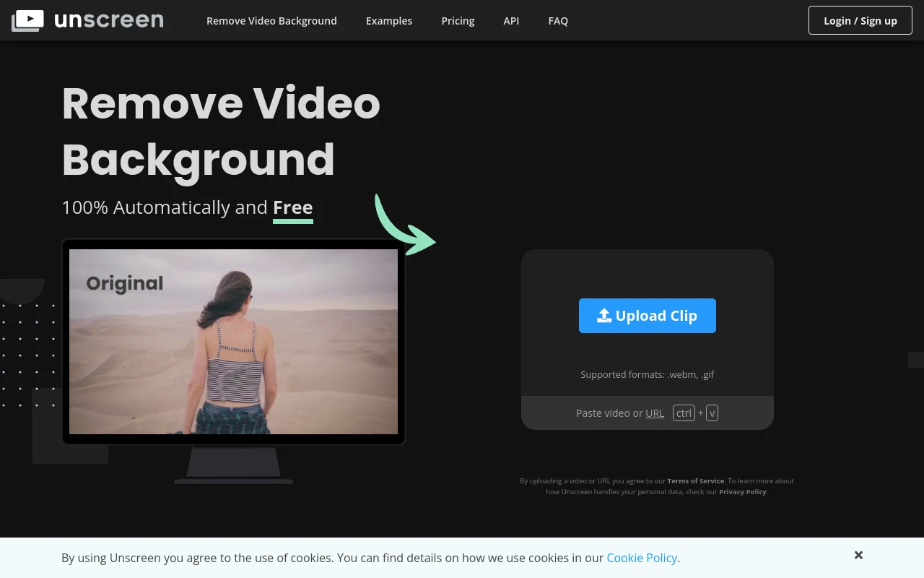Image resolution: width=924 pixels, height=578 pixels.
Task: Click the 'Original' label on the preview video
Action: 124,283
